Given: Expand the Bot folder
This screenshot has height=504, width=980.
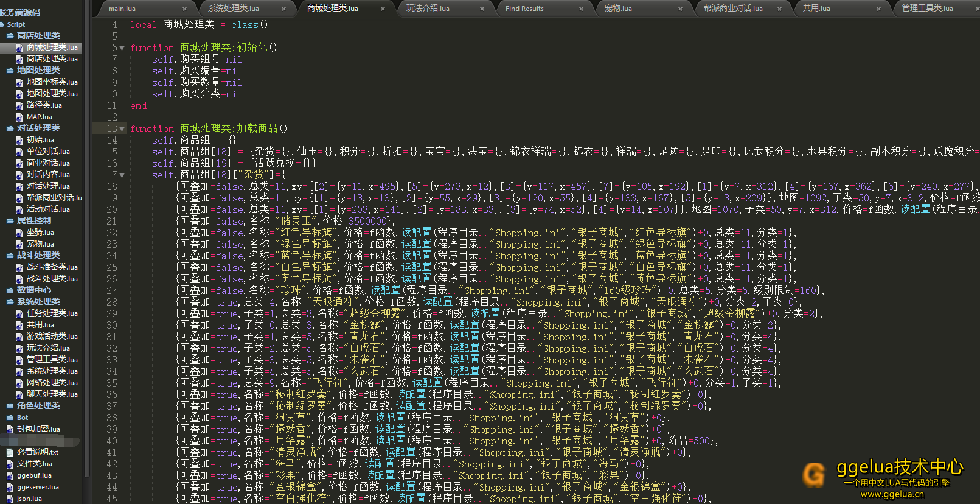Looking at the screenshot, I should point(10,418).
